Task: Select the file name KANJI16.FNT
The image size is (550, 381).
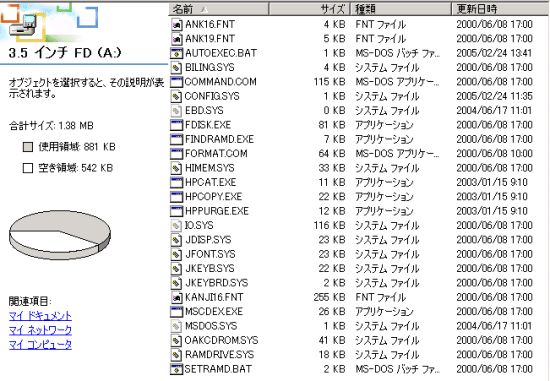Action: [x=214, y=298]
